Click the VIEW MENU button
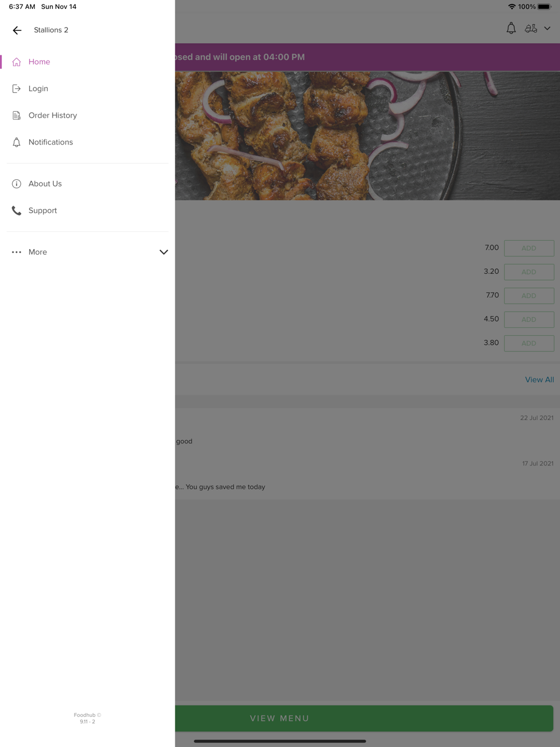Viewport: 560px width, 747px height. pyautogui.click(x=364, y=718)
